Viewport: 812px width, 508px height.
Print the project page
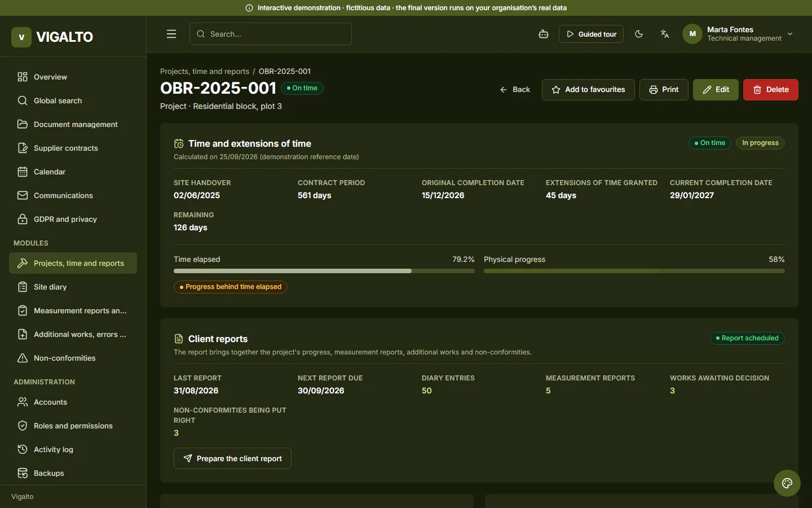click(x=664, y=90)
